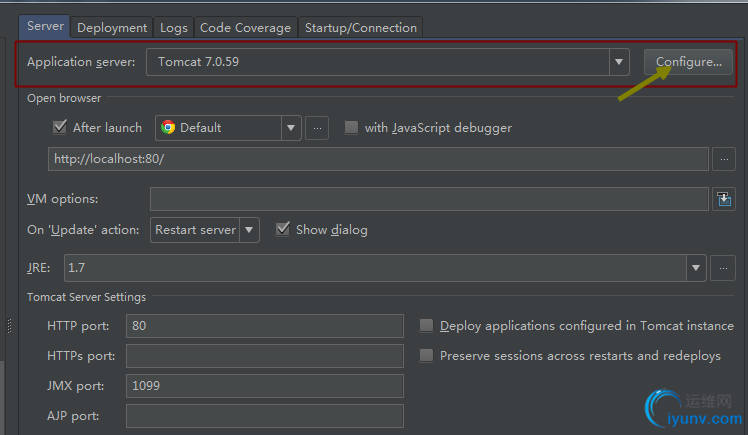Enable Preserve sessions across restarts and redeploys
This screenshot has width=748, height=435.
pyautogui.click(x=426, y=356)
